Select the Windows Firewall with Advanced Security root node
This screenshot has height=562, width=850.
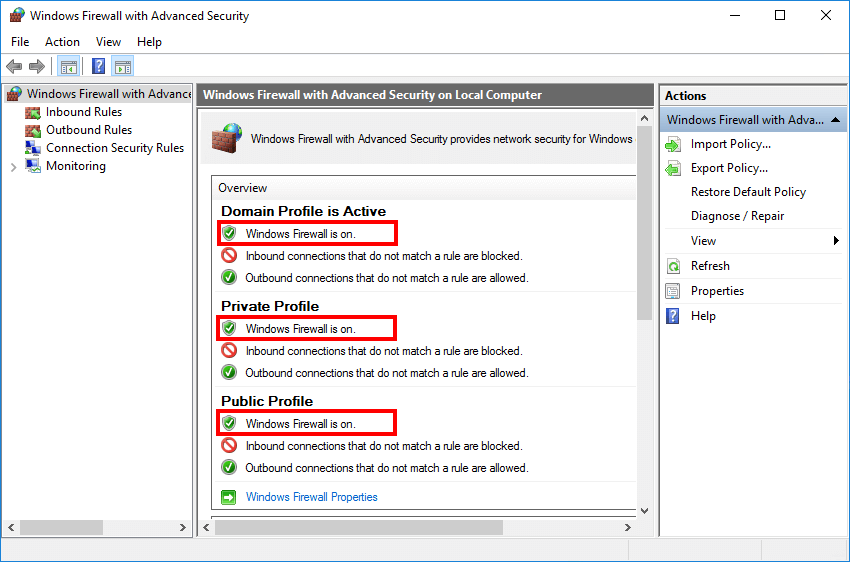(109, 94)
